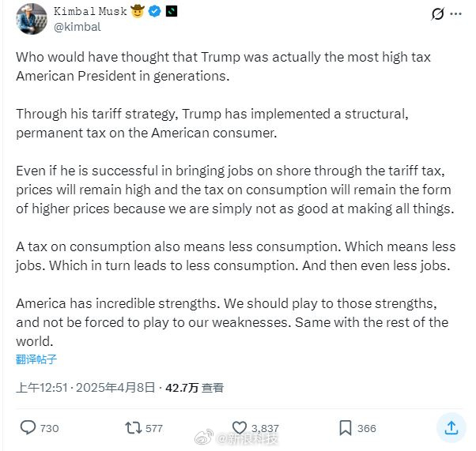This screenshot has height=451, width=476.
Task: Click the blue verified checkmark badge
Action: (x=157, y=11)
